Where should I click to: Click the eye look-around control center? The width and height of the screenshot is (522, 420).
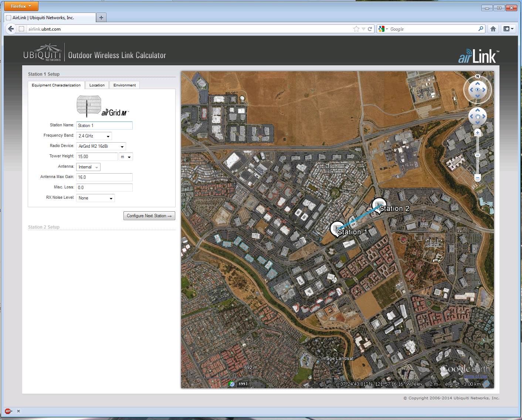tap(478, 90)
